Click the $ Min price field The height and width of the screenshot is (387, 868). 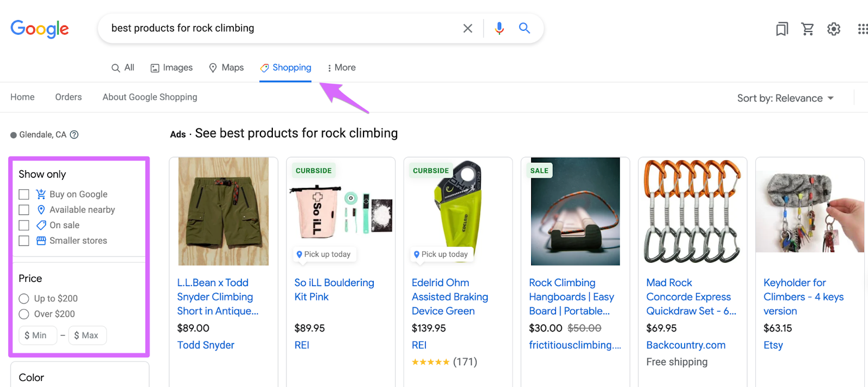37,336
